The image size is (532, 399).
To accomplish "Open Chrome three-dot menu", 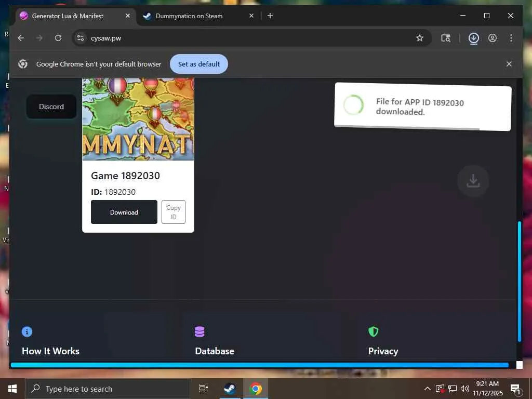I will (x=511, y=38).
